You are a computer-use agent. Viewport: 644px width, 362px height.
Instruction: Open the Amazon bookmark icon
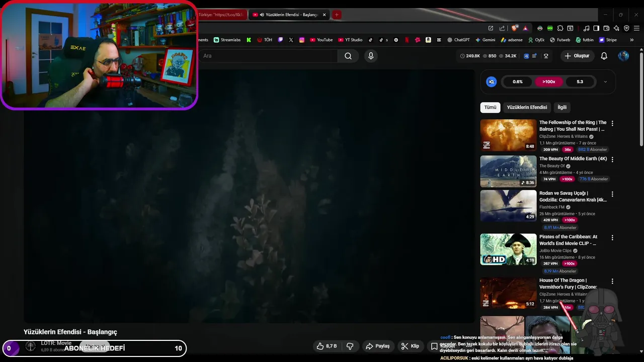click(x=428, y=40)
